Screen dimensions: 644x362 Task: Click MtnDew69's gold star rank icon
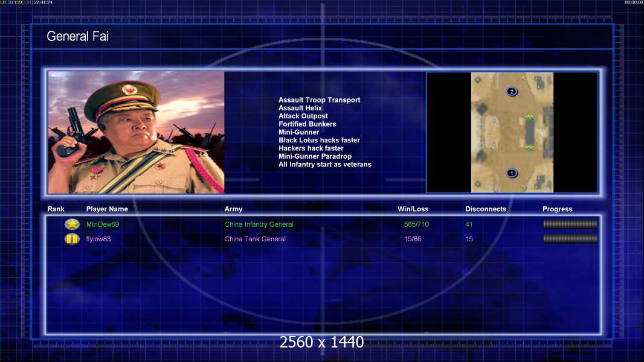click(x=72, y=224)
